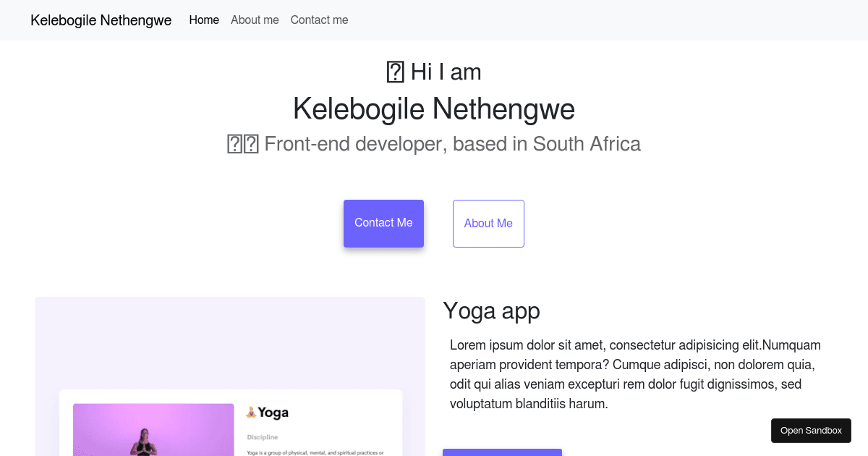Image resolution: width=868 pixels, height=456 pixels.
Task: Click the Yoga logo icon in the preview
Action: [251, 413]
